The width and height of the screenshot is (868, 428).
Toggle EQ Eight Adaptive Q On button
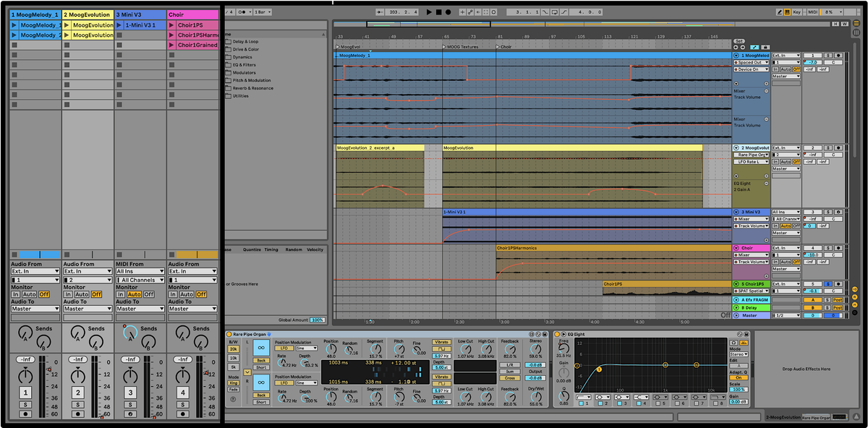click(738, 377)
